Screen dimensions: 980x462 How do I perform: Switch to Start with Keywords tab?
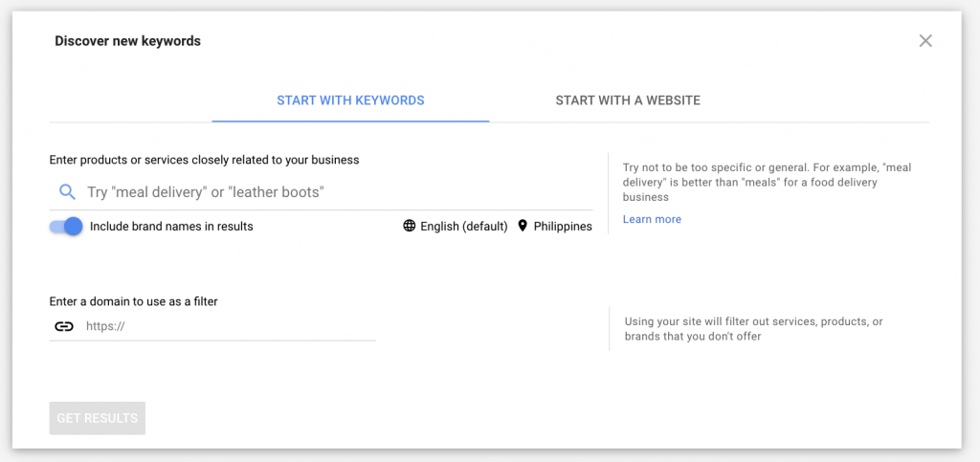pyautogui.click(x=350, y=100)
